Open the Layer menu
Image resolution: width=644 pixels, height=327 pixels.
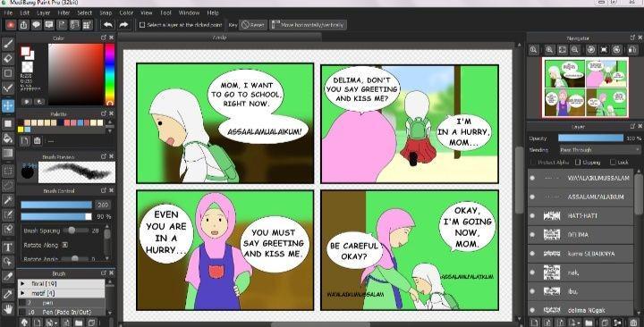coord(43,13)
